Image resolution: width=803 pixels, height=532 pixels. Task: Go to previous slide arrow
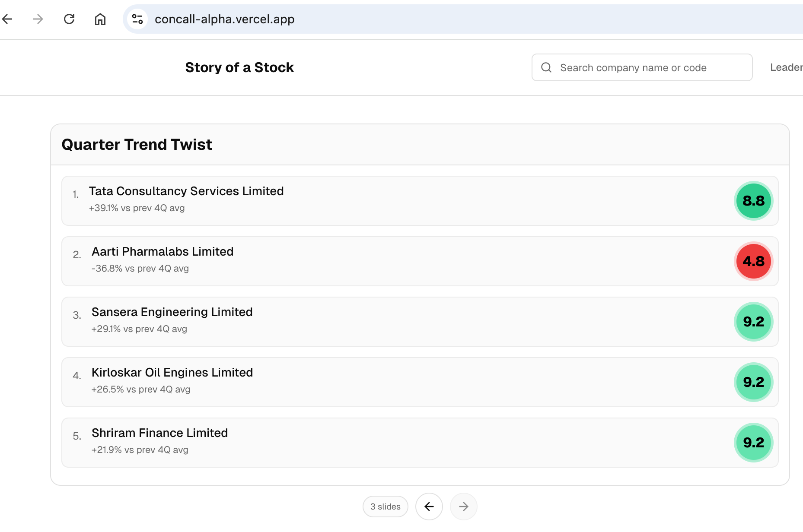(x=429, y=507)
